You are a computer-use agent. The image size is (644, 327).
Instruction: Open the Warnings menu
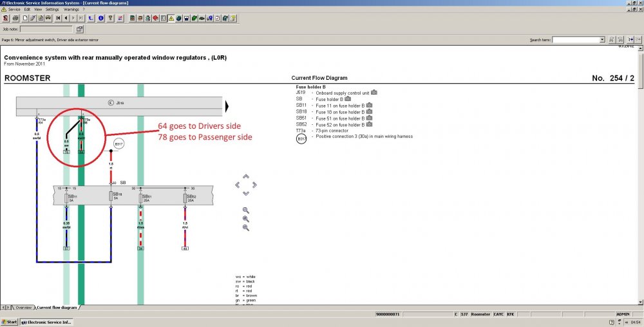(71, 10)
